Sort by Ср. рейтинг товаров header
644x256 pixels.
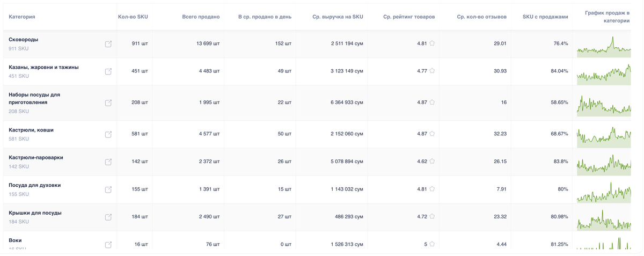point(409,17)
